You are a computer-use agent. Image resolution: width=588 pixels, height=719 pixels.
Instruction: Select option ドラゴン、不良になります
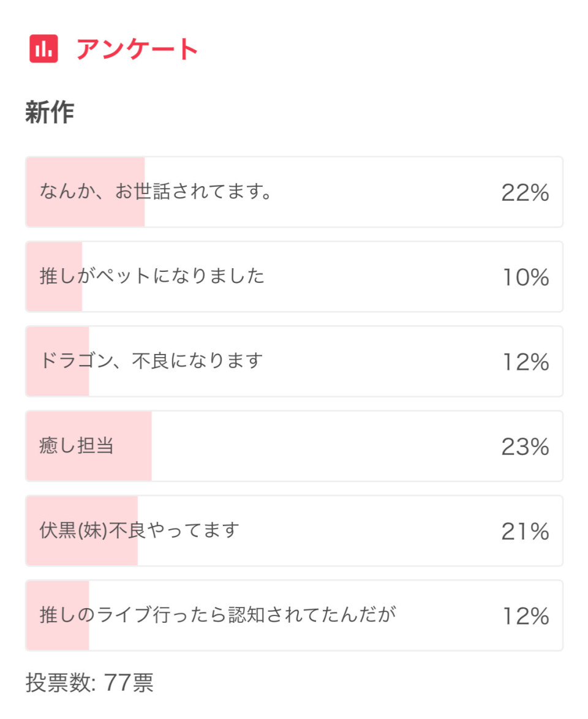coord(294,361)
